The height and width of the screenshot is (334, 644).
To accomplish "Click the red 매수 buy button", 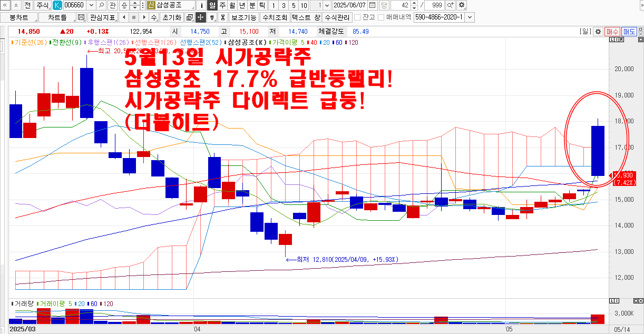I will tap(612, 32).
